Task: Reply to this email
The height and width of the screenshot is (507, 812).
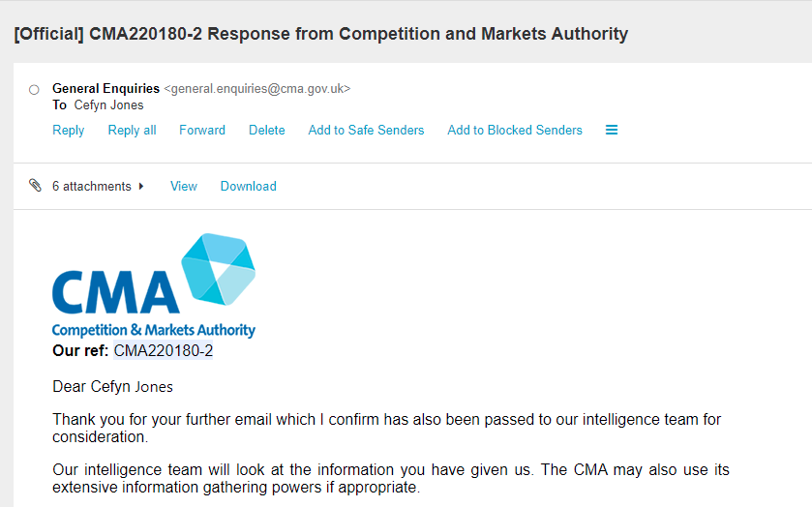Action: 69,130
